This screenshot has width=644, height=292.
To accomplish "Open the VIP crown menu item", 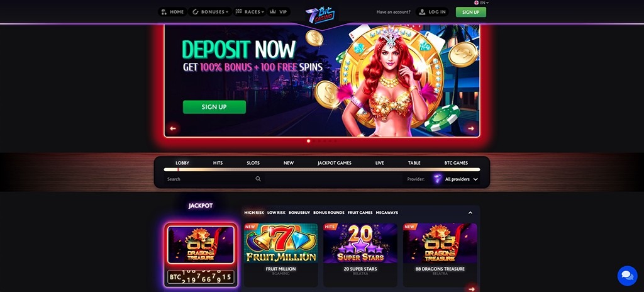I will [279, 12].
